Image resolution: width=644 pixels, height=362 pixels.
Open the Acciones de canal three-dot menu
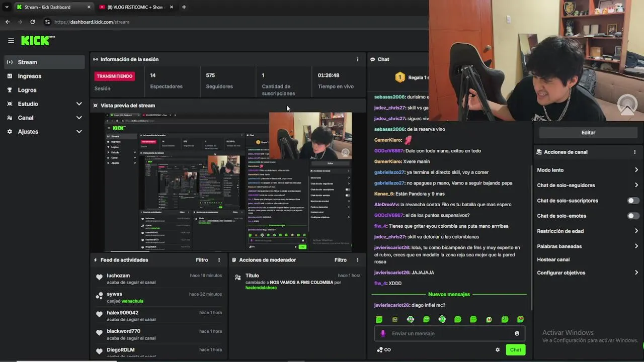[634, 152]
